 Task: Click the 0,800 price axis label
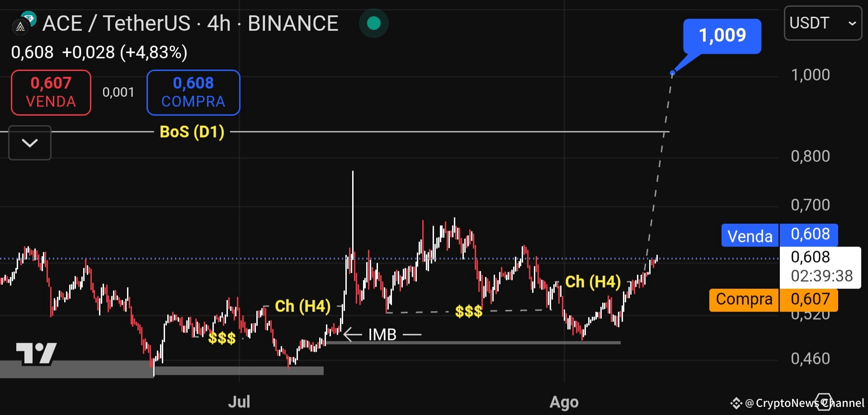pyautogui.click(x=810, y=156)
